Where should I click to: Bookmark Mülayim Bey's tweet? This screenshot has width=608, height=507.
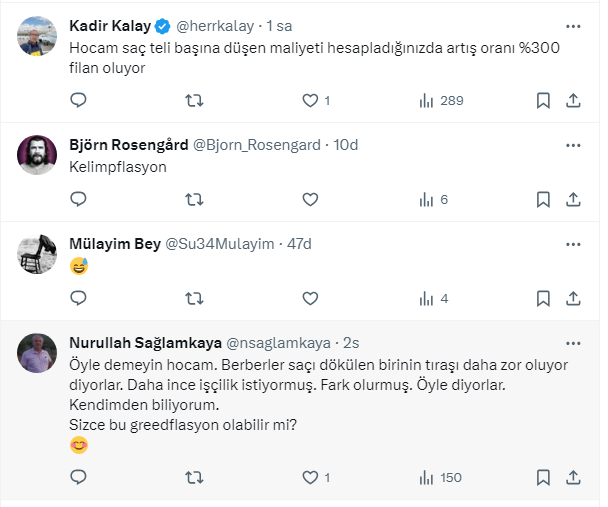(x=543, y=298)
